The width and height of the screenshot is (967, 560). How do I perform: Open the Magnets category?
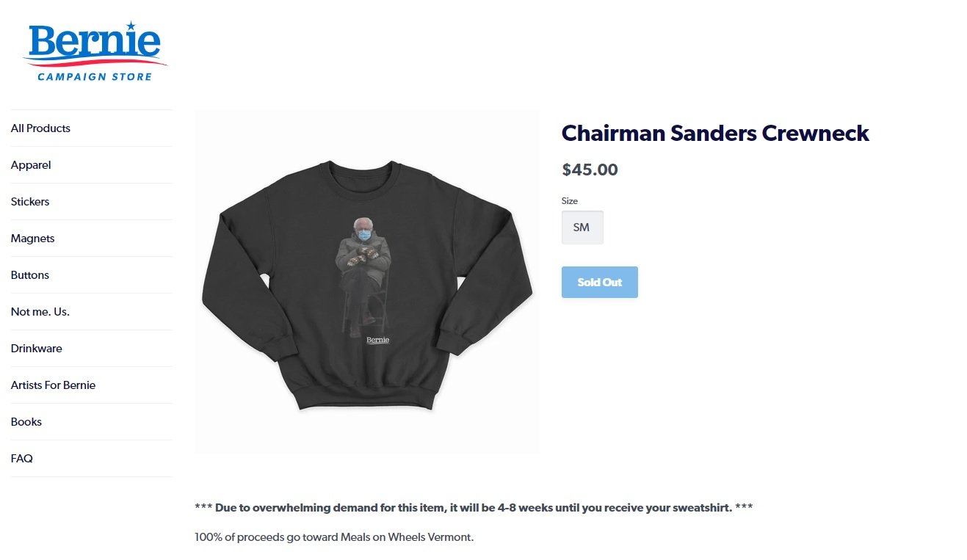(32, 239)
